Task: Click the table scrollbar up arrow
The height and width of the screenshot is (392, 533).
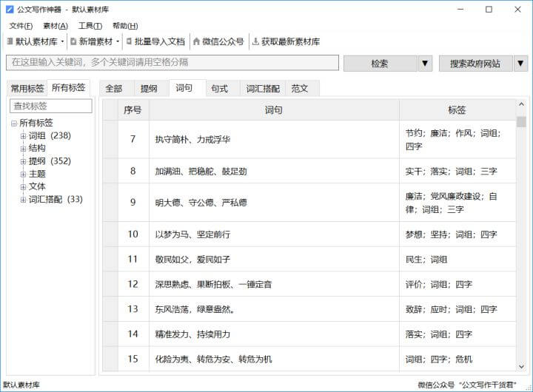Action: [x=521, y=104]
